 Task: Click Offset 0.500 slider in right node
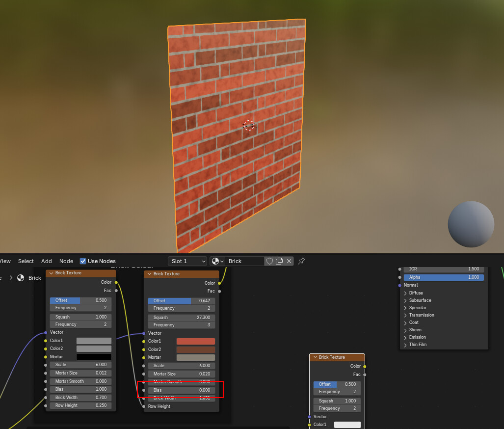[x=337, y=384]
